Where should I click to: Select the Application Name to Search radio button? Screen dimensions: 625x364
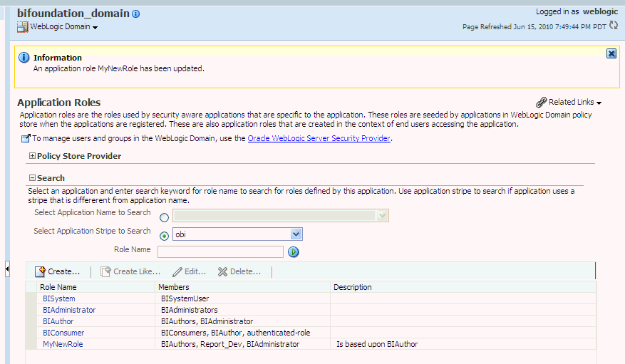(x=164, y=217)
